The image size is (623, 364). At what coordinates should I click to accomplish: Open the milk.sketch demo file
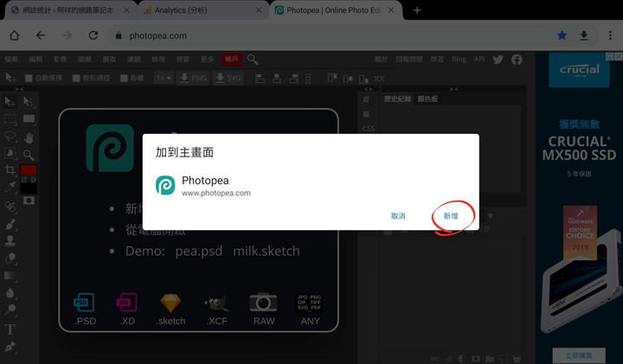[x=267, y=252]
